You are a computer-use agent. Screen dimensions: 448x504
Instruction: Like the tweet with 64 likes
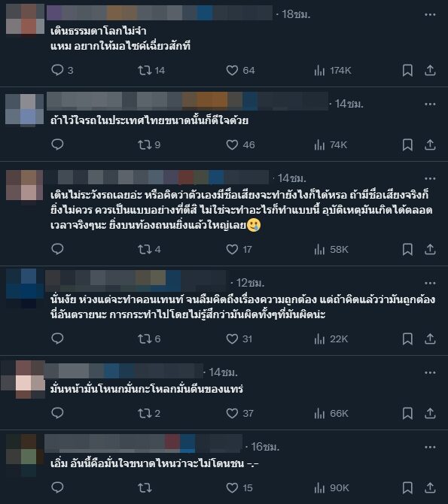[232, 70]
